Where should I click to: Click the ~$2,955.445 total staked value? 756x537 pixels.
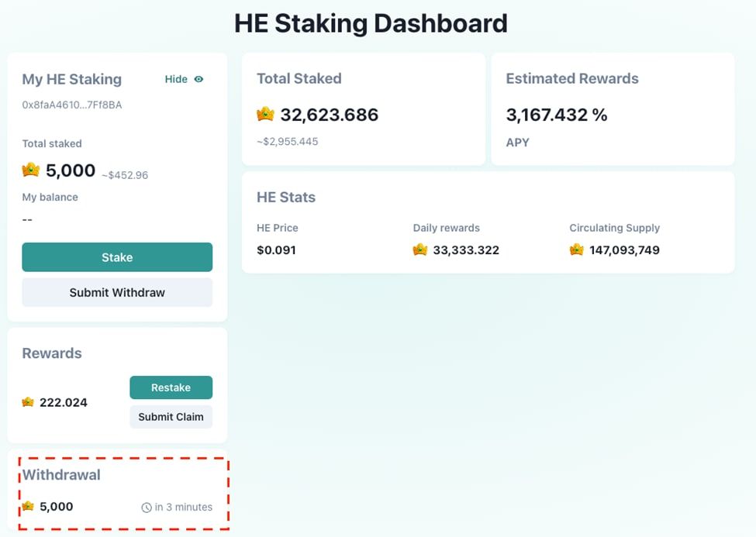(287, 142)
